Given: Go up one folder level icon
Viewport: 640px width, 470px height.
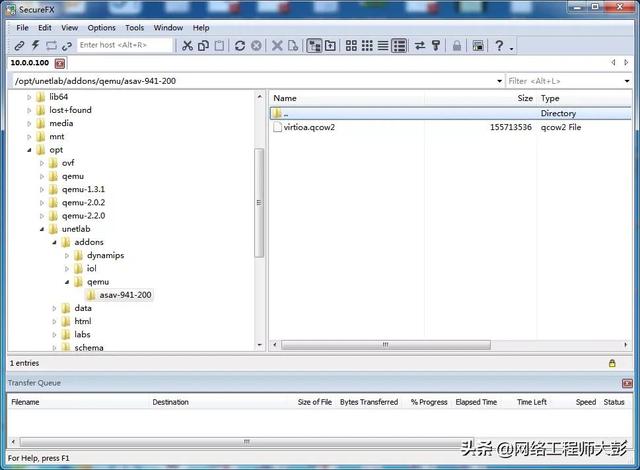Looking at the screenshot, I should coord(330,45).
